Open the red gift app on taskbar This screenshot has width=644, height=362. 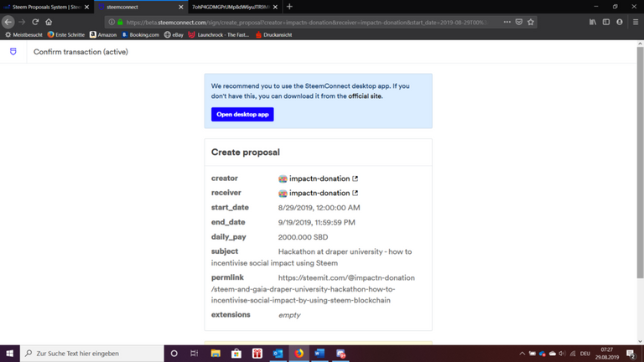(257, 354)
